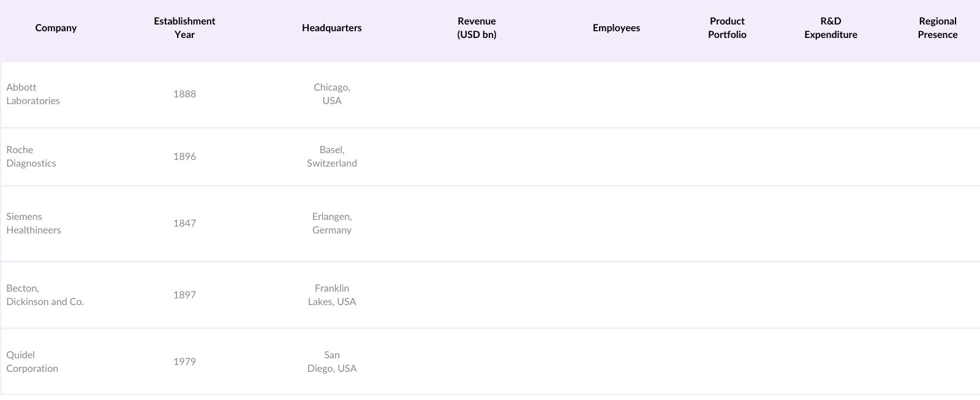The image size is (980, 400).
Task: Click the Basel, Switzerland headquarters cell
Action: pos(332,157)
